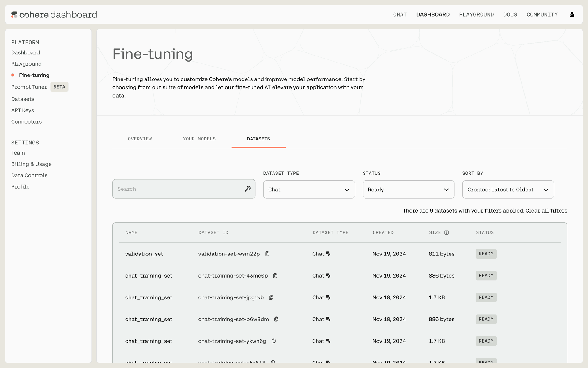Viewport: 588px width, 368px height.
Task: Copy dataset ID chat-training-set-43mc0p
Action: [x=275, y=275]
